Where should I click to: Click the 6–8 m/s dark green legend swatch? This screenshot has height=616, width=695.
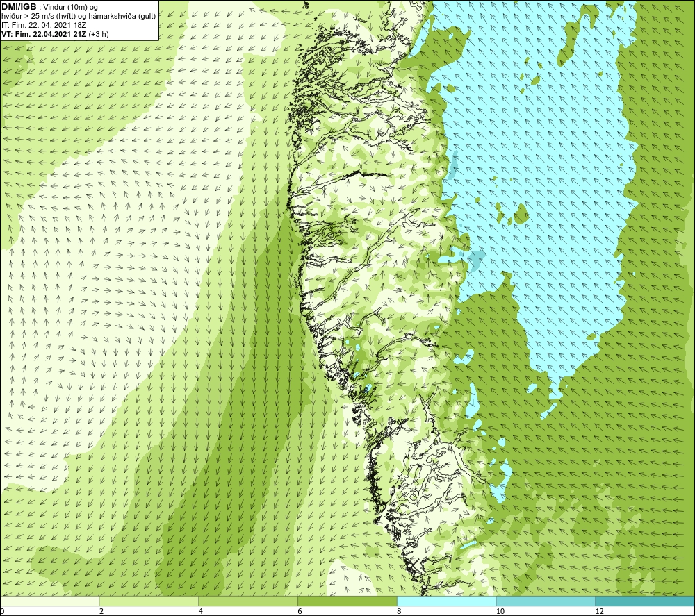tap(347, 601)
